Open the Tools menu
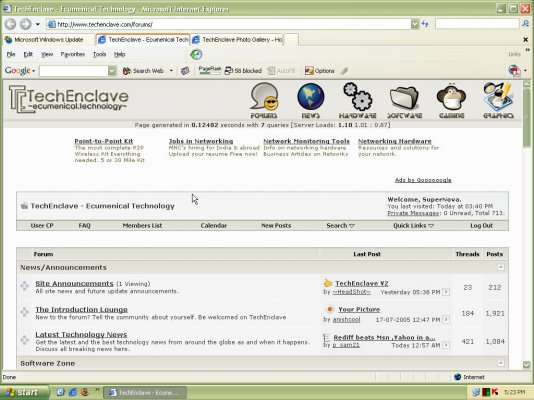534x400 pixels. click(99, 54)
